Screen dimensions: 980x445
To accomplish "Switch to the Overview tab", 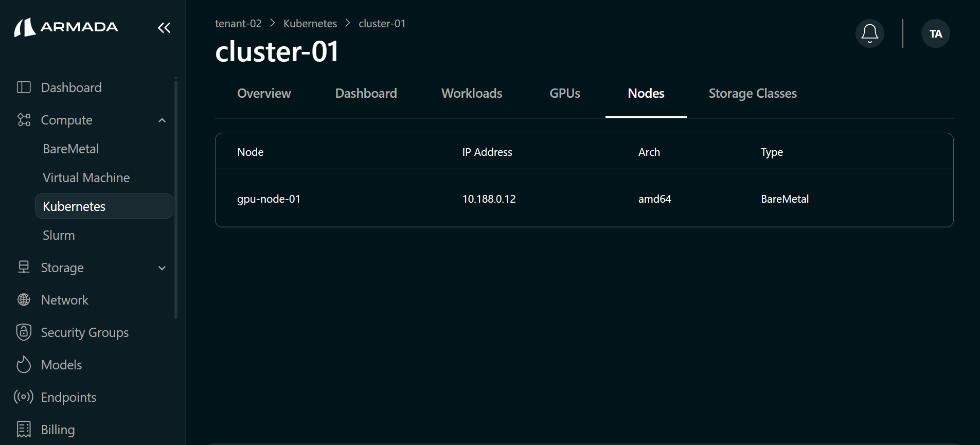I will point(264,93).
